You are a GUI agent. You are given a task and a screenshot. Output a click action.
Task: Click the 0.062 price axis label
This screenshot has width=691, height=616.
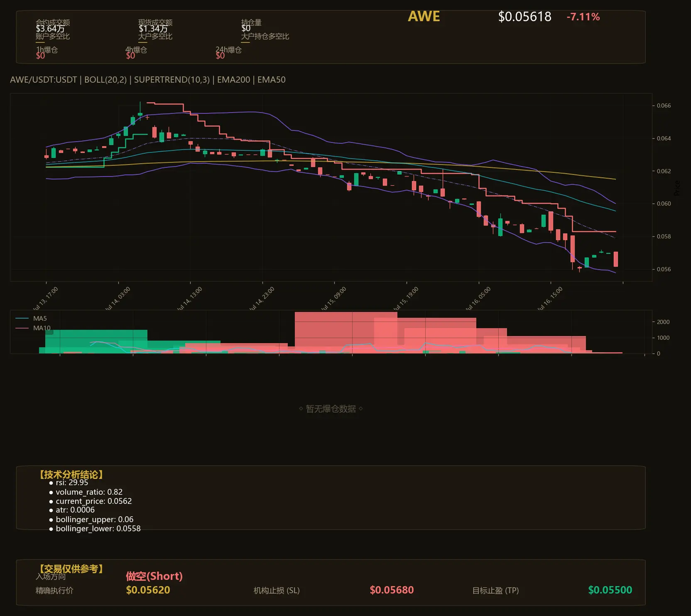664,171
